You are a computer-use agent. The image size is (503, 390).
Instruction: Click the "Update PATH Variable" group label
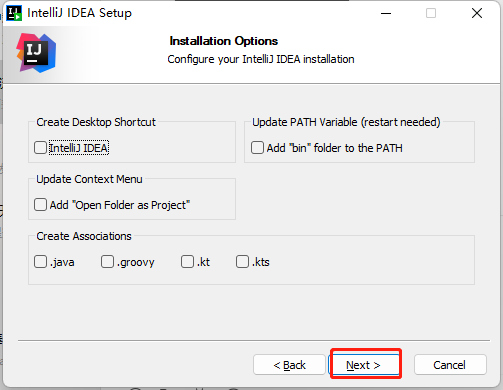pos(346,122)
